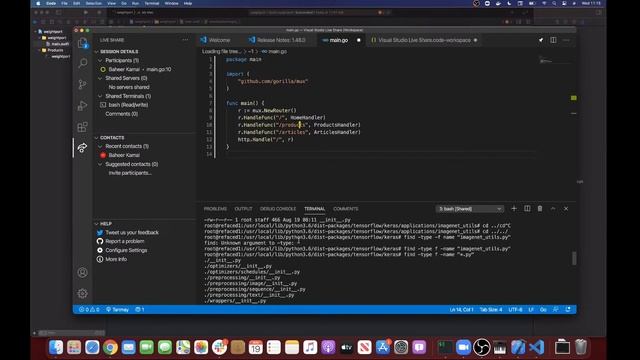Click the Go language mode status entry
The image size is (640, 360).
click(543, 309)
